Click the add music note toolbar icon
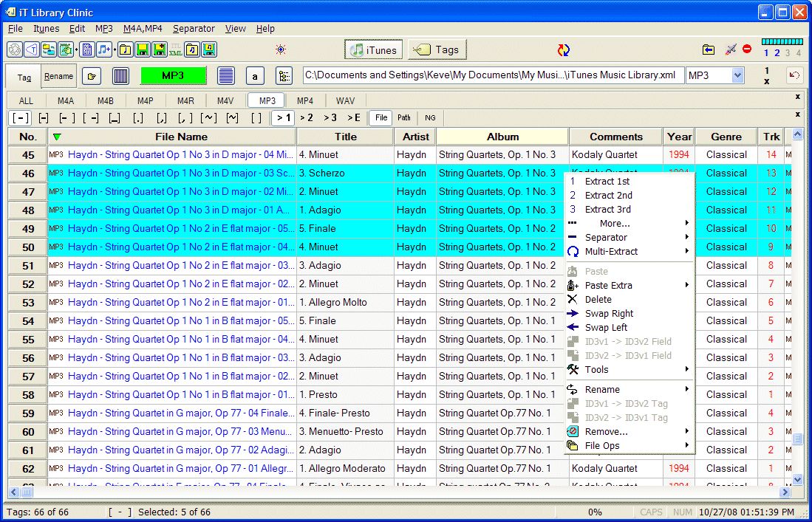 click(x=104, y=49)
